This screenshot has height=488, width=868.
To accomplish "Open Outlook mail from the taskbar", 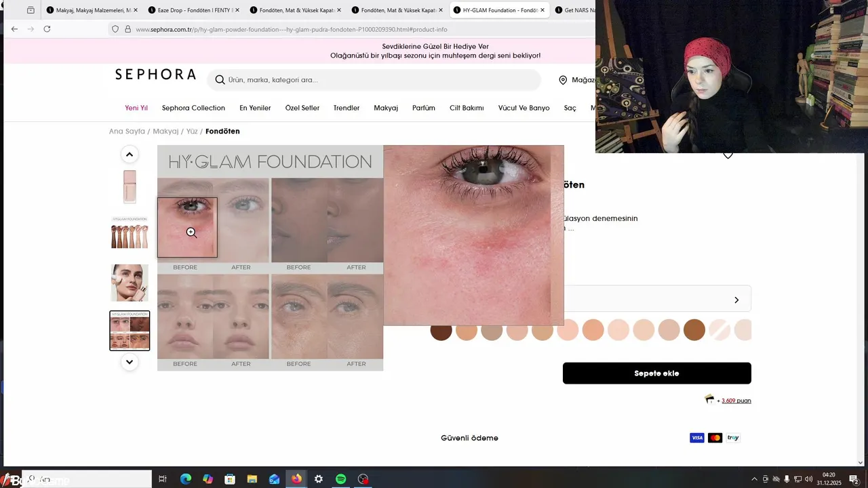I will (274, 479).
